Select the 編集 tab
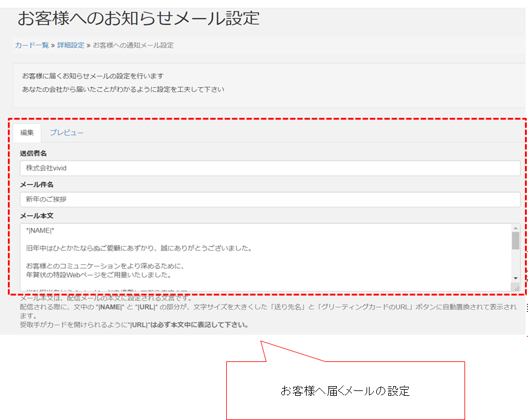 (27, 133)
